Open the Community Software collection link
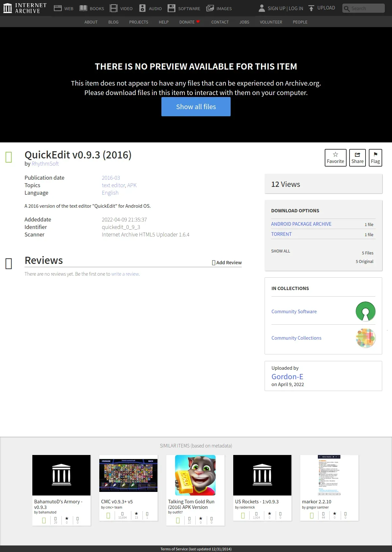Viewport: 392px width, 552px height. (294, 312)
